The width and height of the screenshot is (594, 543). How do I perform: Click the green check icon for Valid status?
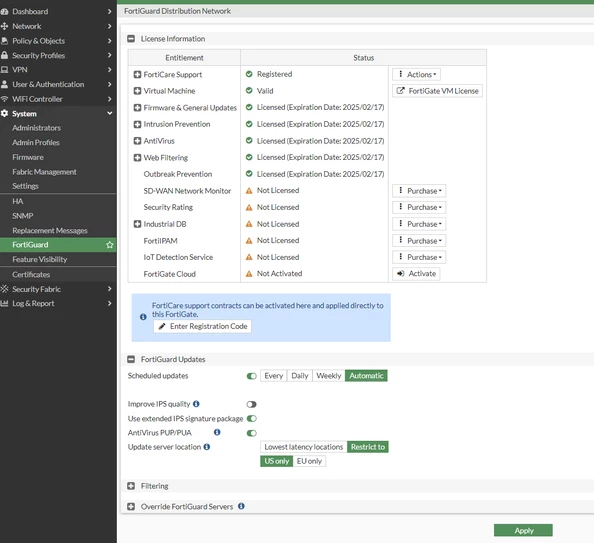(x=249, y=91)
